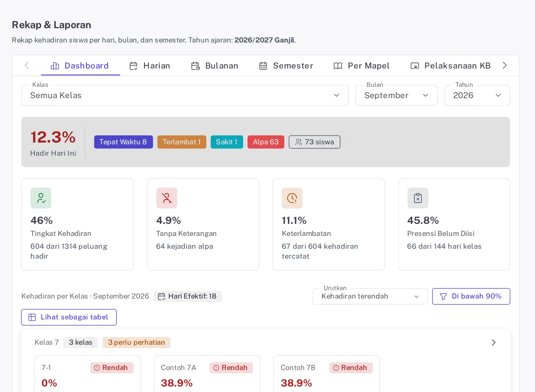This screenshot has height=392, width=535.
Task: Open the Kelas dropdown showing Semua Kelas
Action: pos(185,95)
